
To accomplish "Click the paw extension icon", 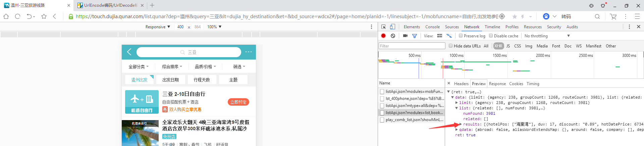I will (546, 16).
